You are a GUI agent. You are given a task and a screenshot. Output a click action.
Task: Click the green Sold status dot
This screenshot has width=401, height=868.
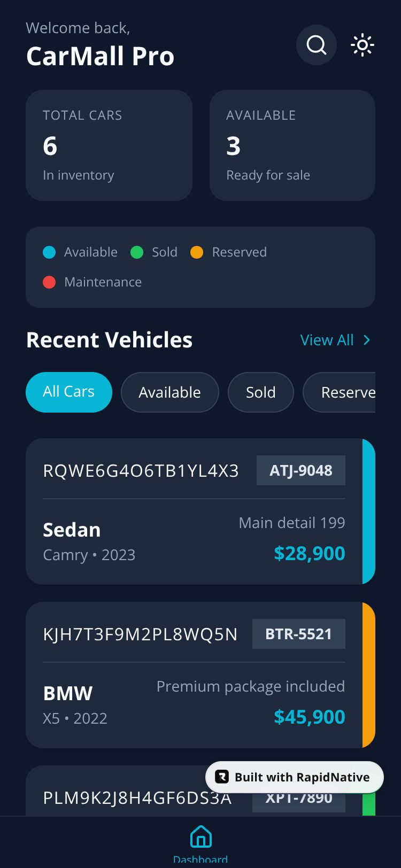click(137, 252)
